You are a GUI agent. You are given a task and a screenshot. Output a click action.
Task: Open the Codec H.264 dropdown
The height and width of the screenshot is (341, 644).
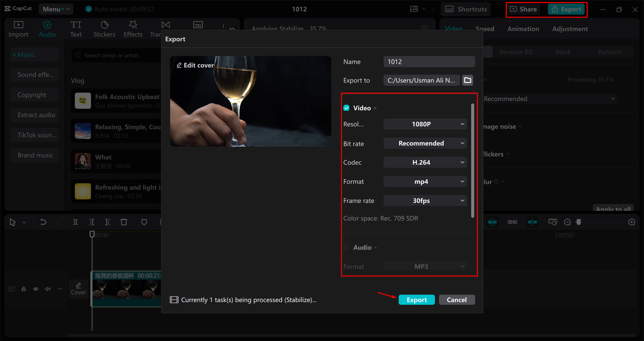[425, 162]
